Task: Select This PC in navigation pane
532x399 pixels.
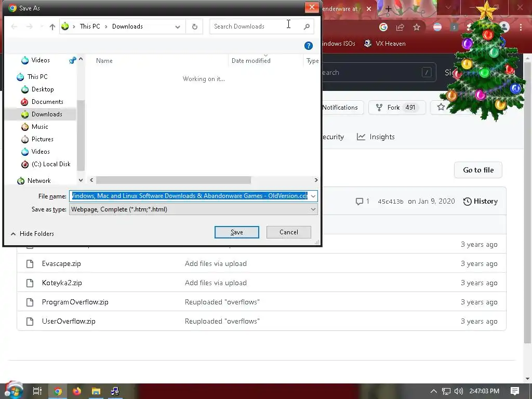Action: click(x=37, y=77)
